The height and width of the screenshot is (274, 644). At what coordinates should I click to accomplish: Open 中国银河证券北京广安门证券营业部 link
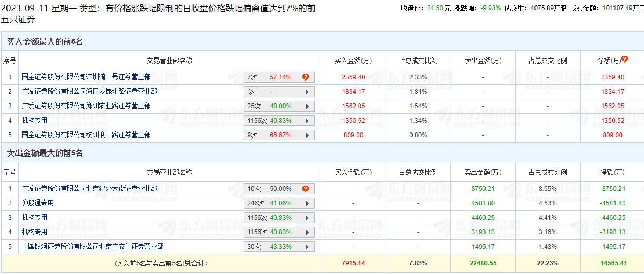pyautogui.click(x=92, y=247)
